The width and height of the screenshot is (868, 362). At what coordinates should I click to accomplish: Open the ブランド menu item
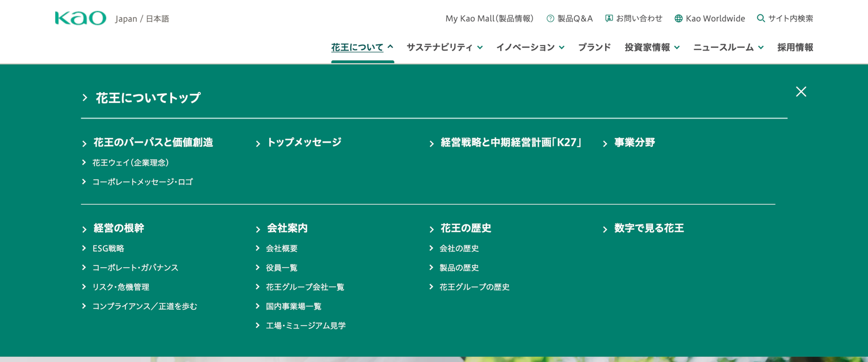tap(594, 47)
